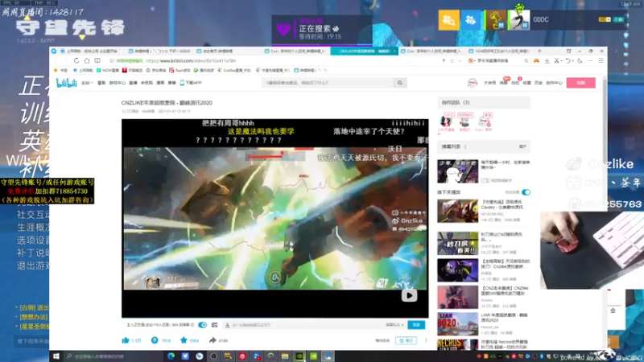Open the danmaku list three-dot menu
The width and height of the screenshot is (644, 362).
pos(465,146)
